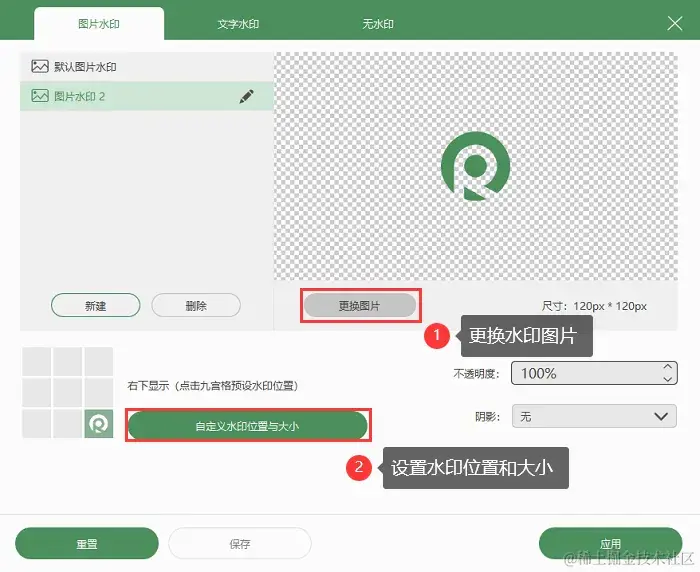Click the 新建 button
Image resolution: width=700 pixels, height=572 pixels.
point(96,306)
